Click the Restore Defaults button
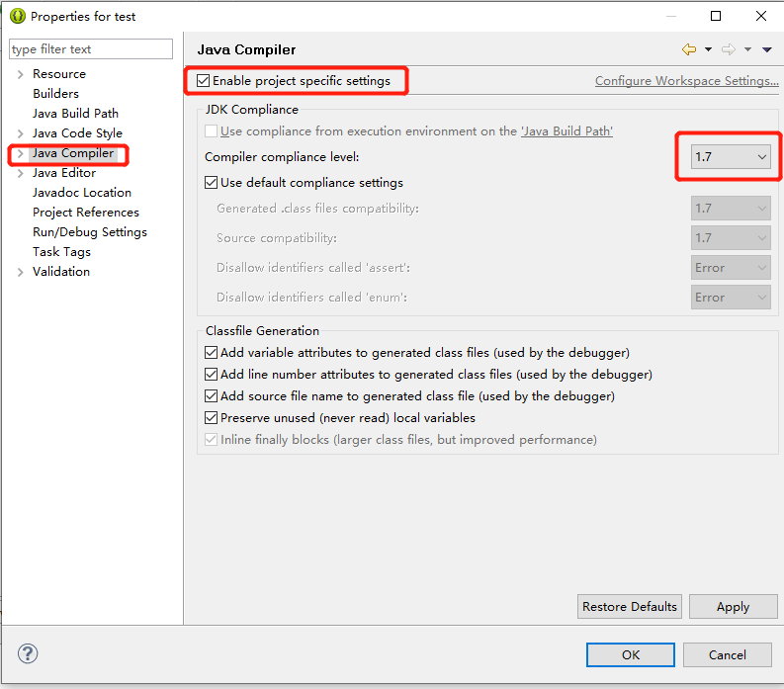 click(629, 607)
